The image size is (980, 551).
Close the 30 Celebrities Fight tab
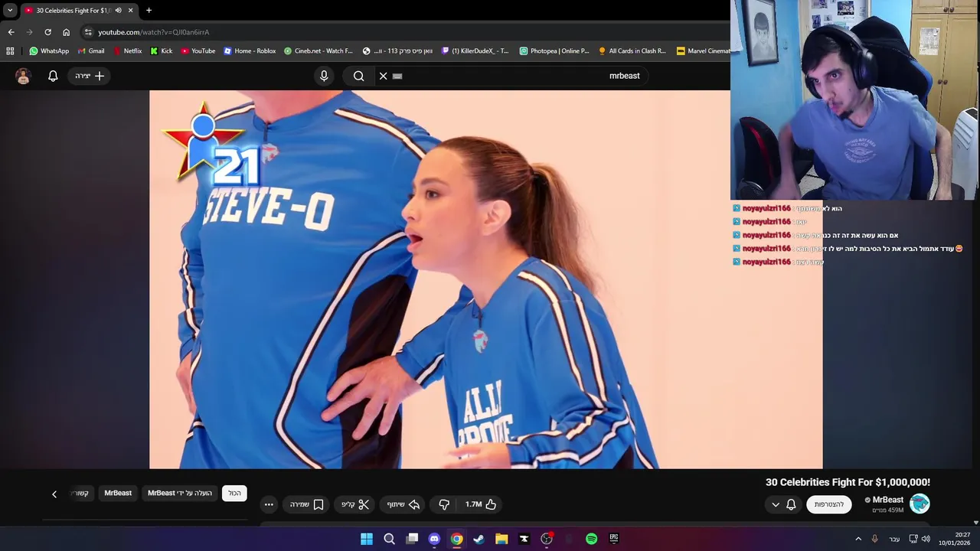pyautogui.click(x=130, y=11)
